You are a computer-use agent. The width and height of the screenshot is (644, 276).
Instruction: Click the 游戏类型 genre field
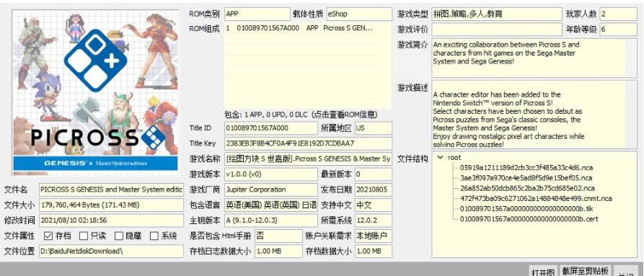[x=497, y=14]
